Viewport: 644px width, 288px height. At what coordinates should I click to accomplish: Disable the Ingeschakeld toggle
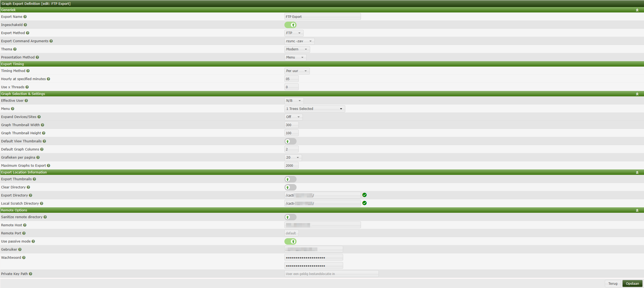coord(290,25)
